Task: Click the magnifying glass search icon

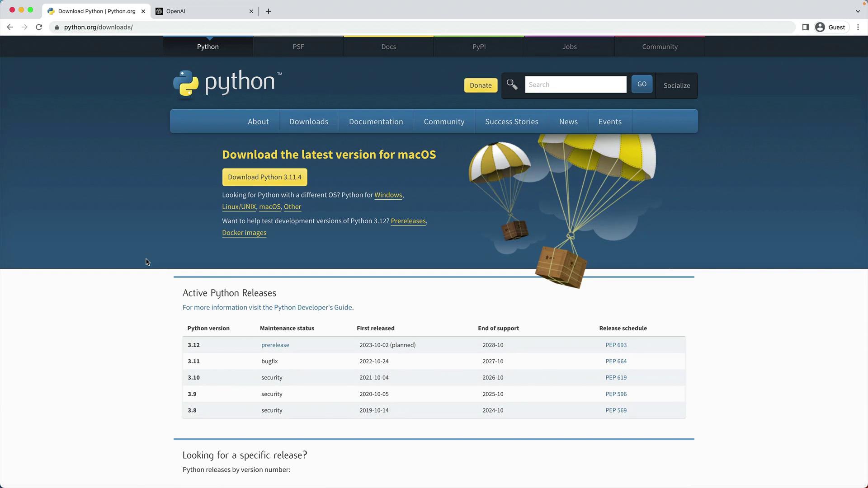Action: (512, 84)
